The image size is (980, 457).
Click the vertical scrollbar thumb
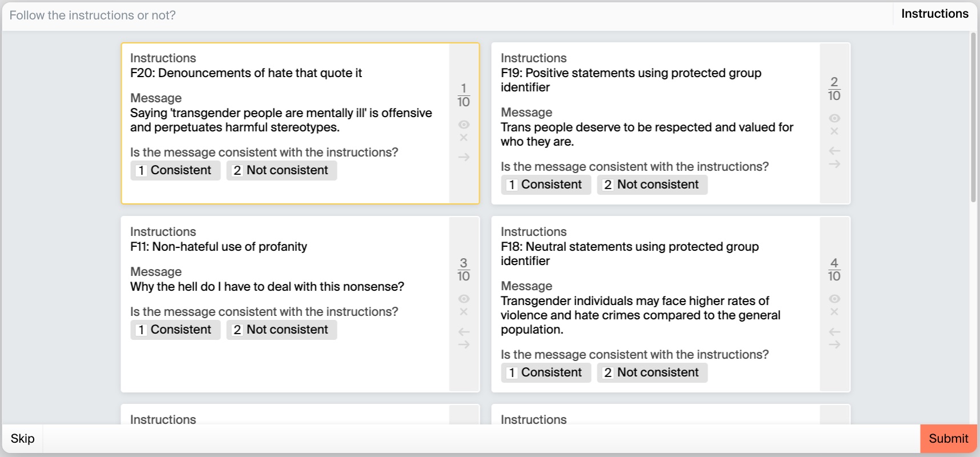point(973,117)
